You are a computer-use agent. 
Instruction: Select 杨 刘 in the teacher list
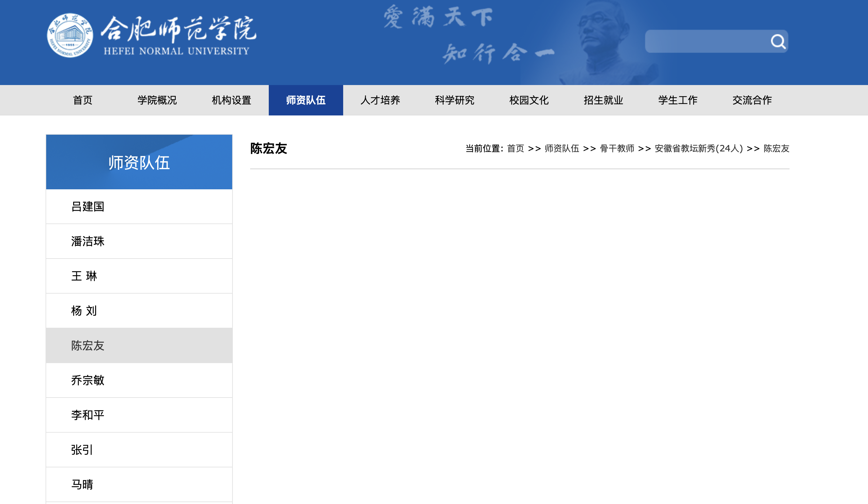[x=84, y=311]
